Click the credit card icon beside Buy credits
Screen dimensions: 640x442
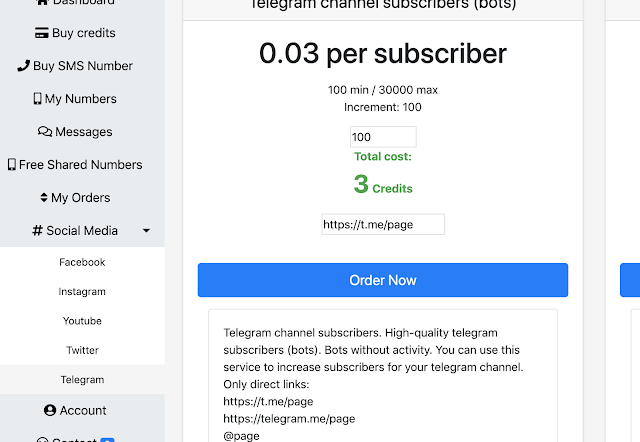pyautogui.click(x=42, y=33)
